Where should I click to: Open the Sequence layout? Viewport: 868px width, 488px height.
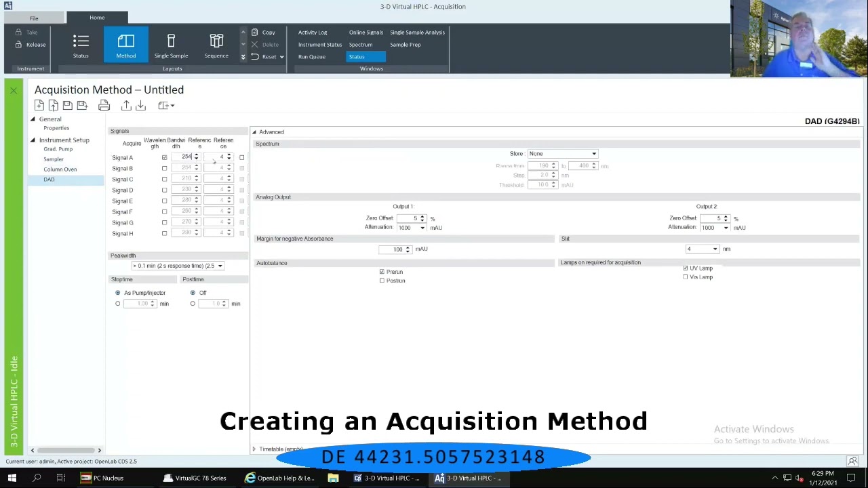(x=216, y=45)
